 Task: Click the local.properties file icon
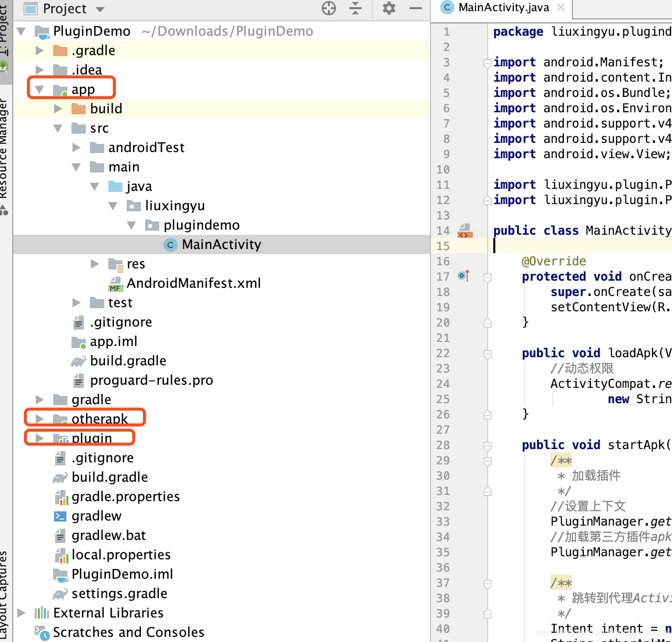[x=61, y=555]
